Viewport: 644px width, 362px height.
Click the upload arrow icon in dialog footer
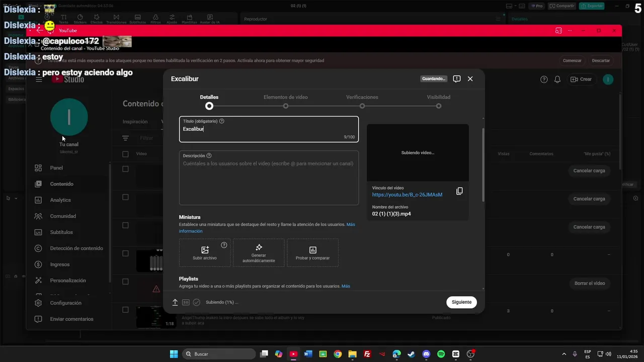click(x=175, y=302)
